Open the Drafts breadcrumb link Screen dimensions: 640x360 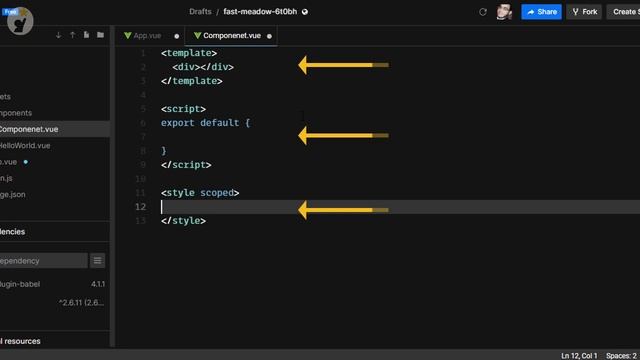pos(200,11)
